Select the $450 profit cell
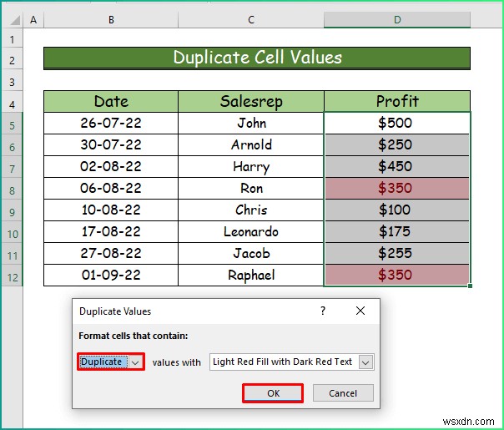 tap(397, 167)
